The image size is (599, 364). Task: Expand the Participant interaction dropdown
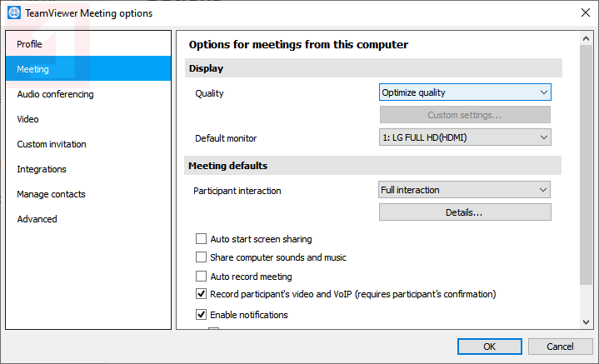coord(465,190)
